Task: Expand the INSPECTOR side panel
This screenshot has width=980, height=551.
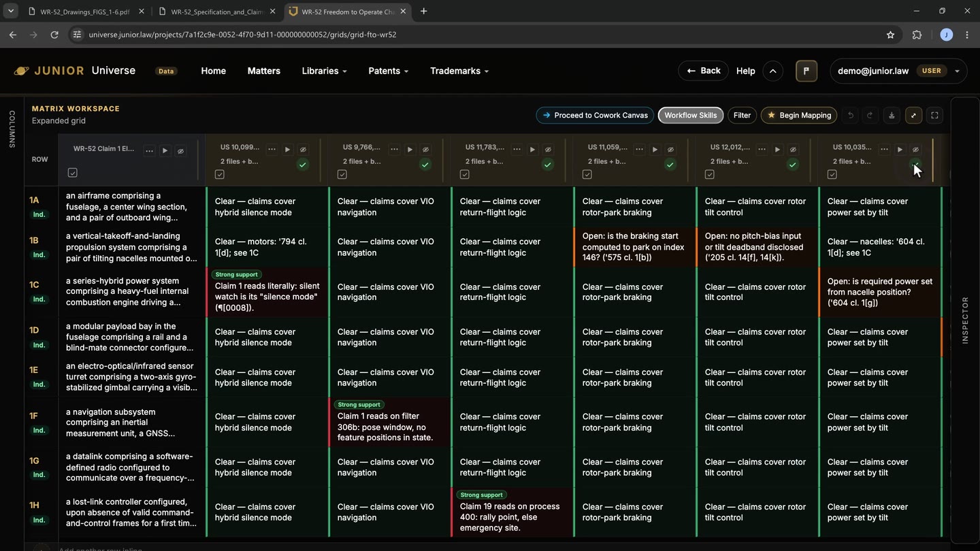Action: tap(965, 320)
